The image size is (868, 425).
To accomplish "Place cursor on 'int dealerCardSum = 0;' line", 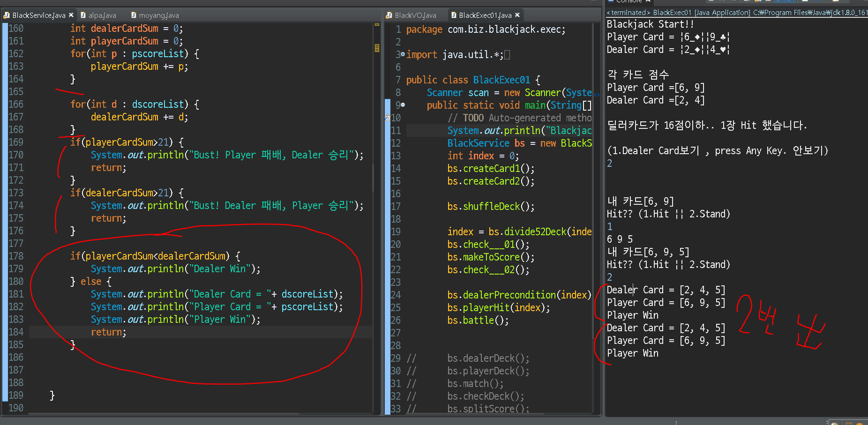I will [x=127, y=28].
